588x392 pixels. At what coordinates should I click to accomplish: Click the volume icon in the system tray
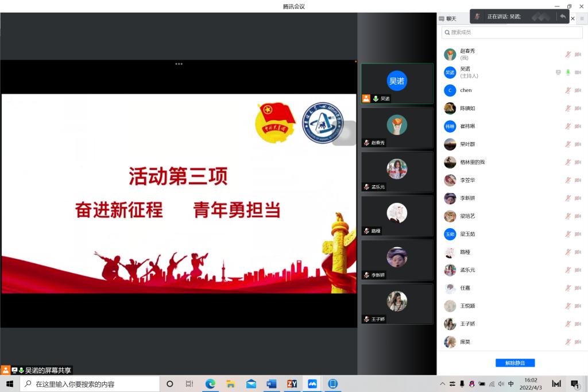point(501,384)
